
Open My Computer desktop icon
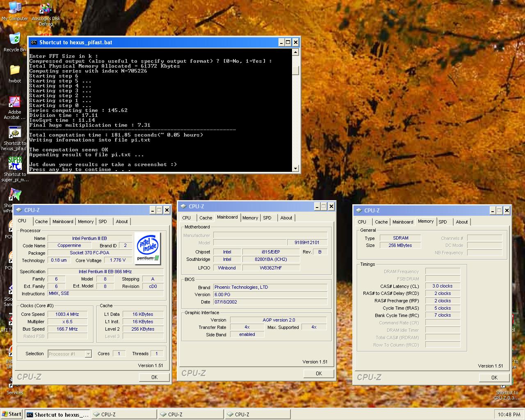(15, 11)
